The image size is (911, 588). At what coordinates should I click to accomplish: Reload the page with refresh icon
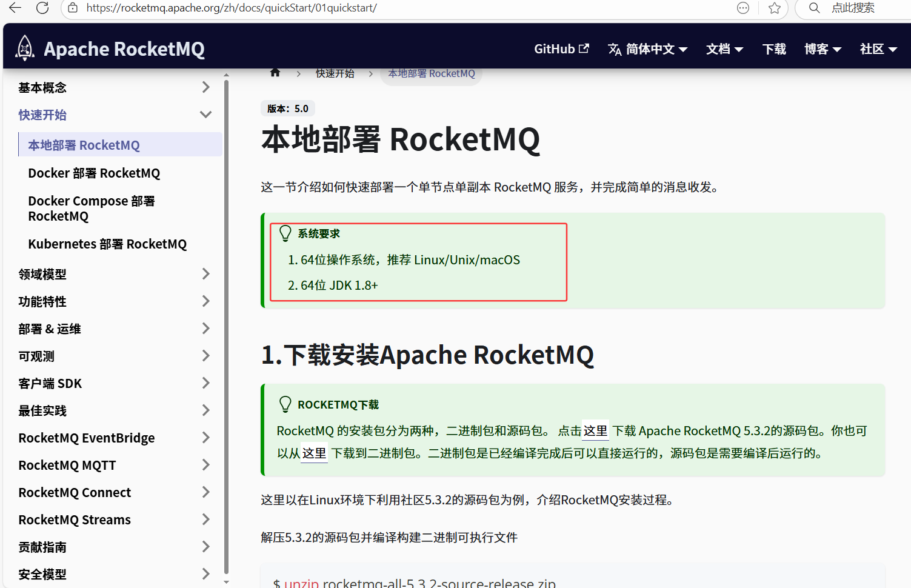click(42, 8)
